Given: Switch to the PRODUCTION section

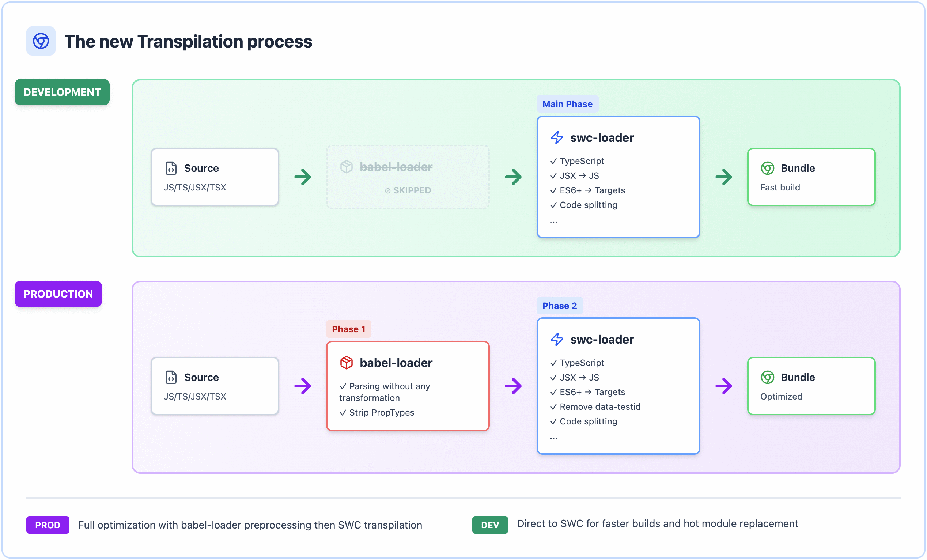Looking at the screenshot, I should (58, 294).
